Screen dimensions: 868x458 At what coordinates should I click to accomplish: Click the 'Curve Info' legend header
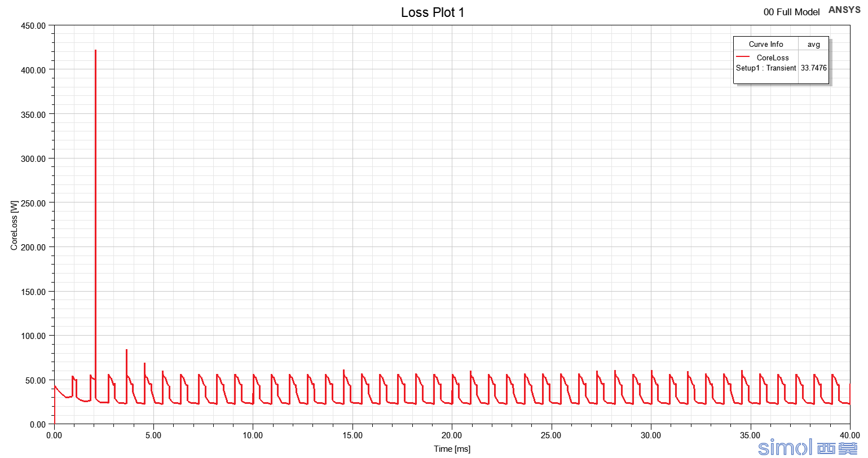[x=766, y=44]
